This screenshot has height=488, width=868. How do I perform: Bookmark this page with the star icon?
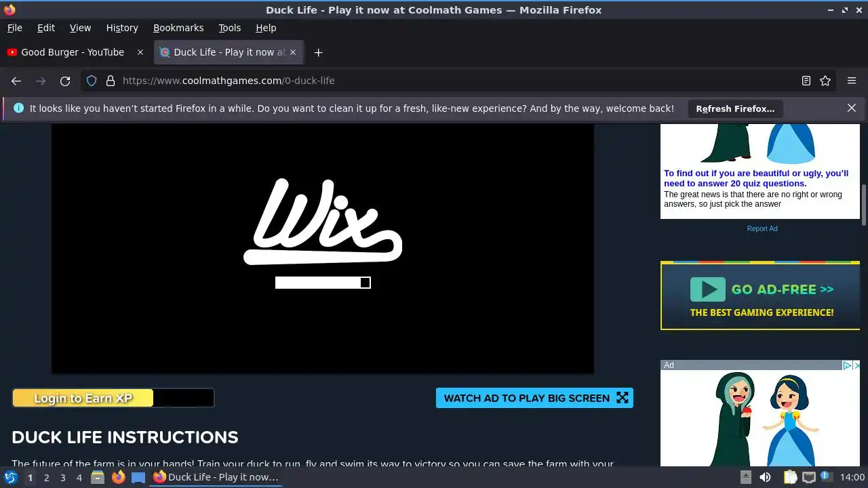tap(825, 81)
